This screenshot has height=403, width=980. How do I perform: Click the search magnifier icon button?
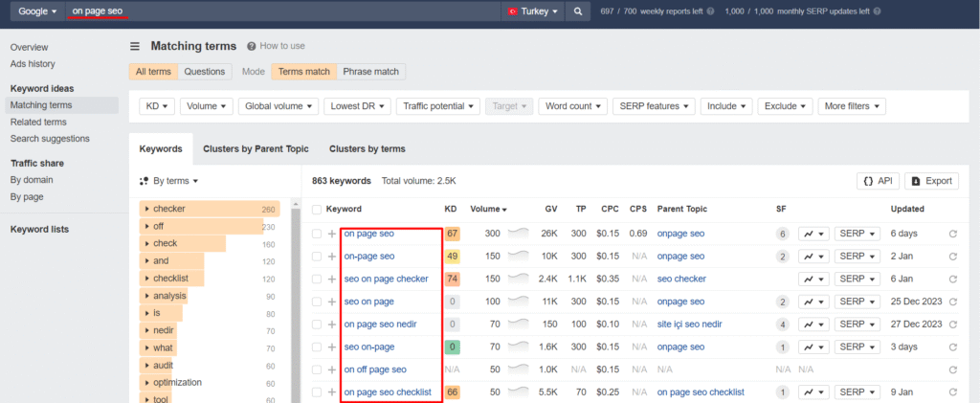click(x=578, y=11)
